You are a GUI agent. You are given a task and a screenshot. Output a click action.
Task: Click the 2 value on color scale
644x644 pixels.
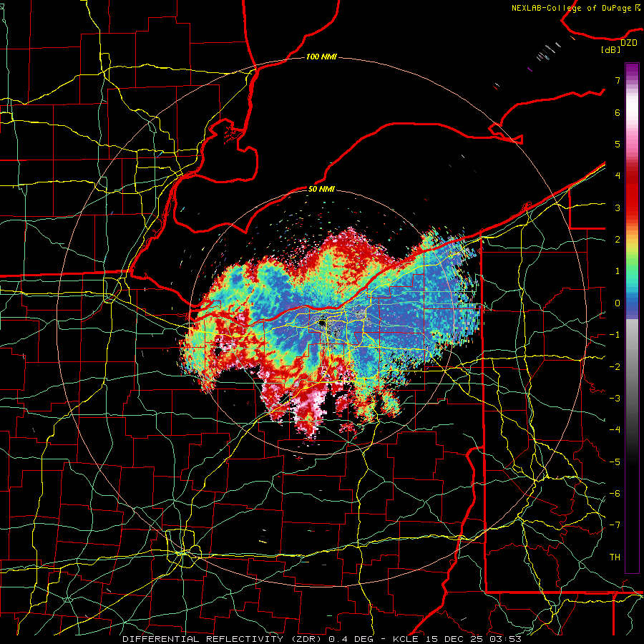point(617,240)
